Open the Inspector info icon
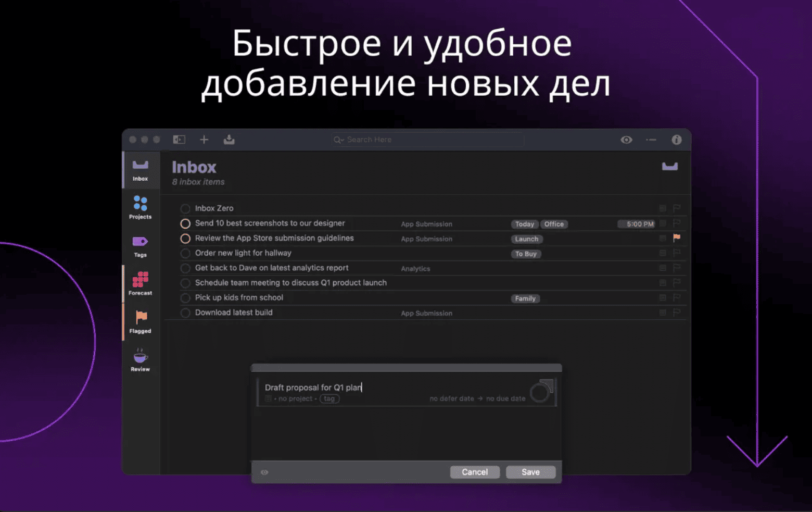Image resolution: width=812 pixels, height=512 pixels. 677,140
